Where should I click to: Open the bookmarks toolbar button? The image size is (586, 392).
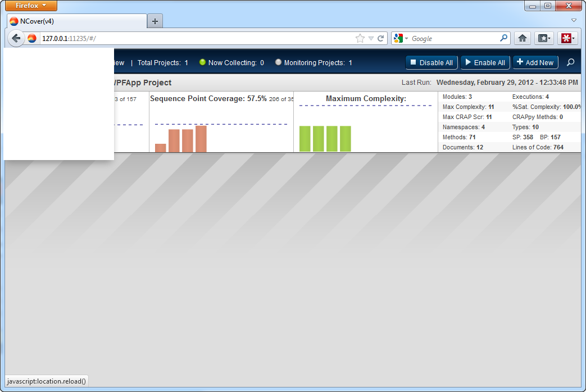click(x=544, y=38)
